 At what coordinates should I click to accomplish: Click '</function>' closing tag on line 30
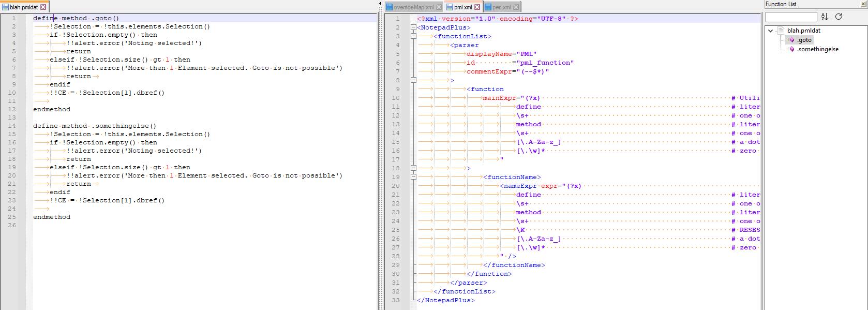pos(489,274)
